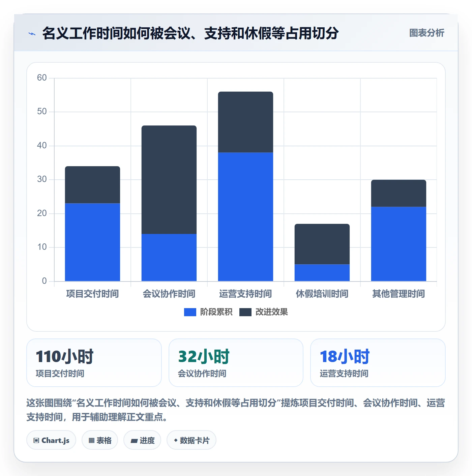This screenshot has width=472, height=476.
Task: Click the 图表分析 label in the header
Action: tap(426, 33)
